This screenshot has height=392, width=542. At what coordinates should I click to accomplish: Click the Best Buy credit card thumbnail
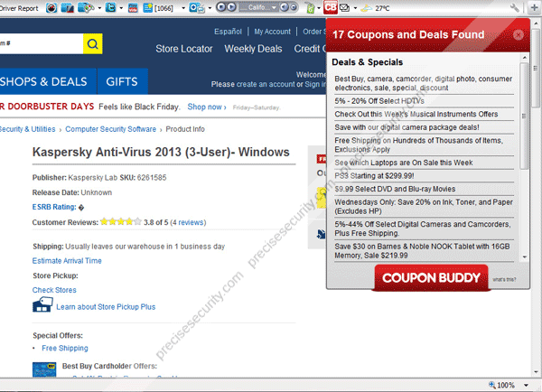[44, 369]
